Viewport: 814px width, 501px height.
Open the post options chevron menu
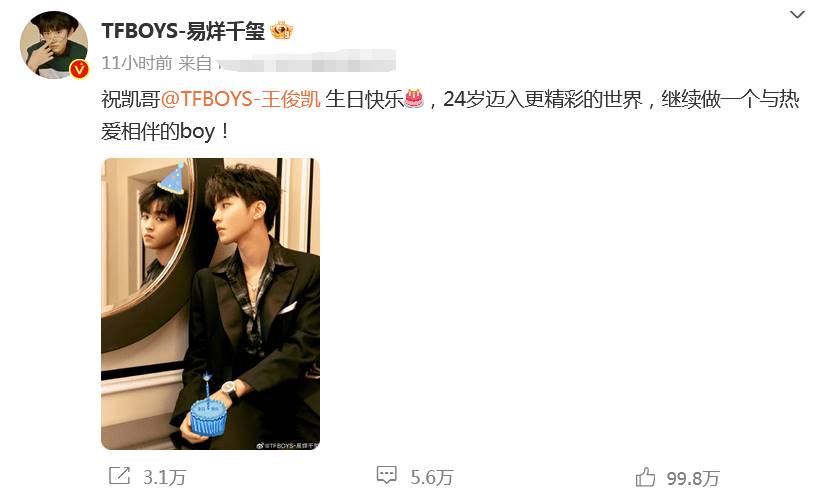point(797,15)
